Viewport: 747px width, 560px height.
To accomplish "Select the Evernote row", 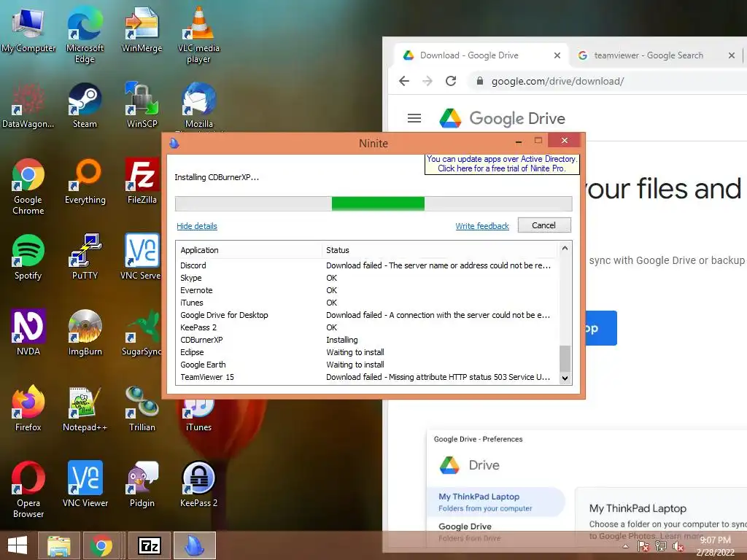I will [366, 290].
